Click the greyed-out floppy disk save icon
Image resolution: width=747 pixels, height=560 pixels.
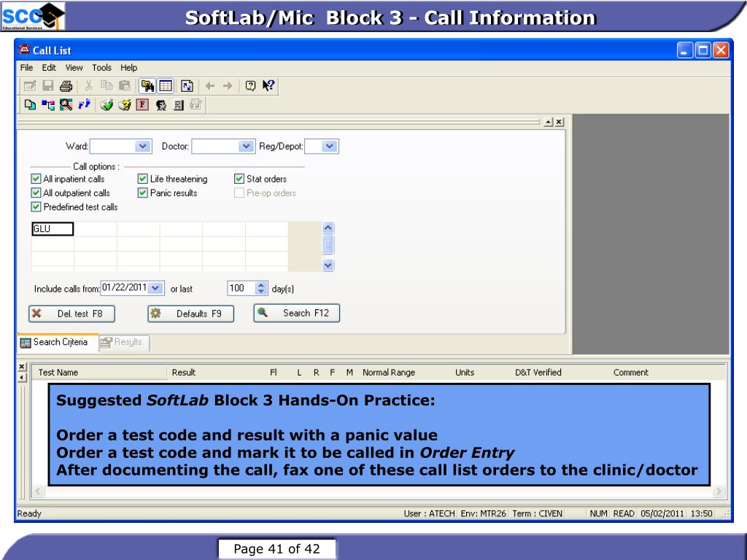47,86
